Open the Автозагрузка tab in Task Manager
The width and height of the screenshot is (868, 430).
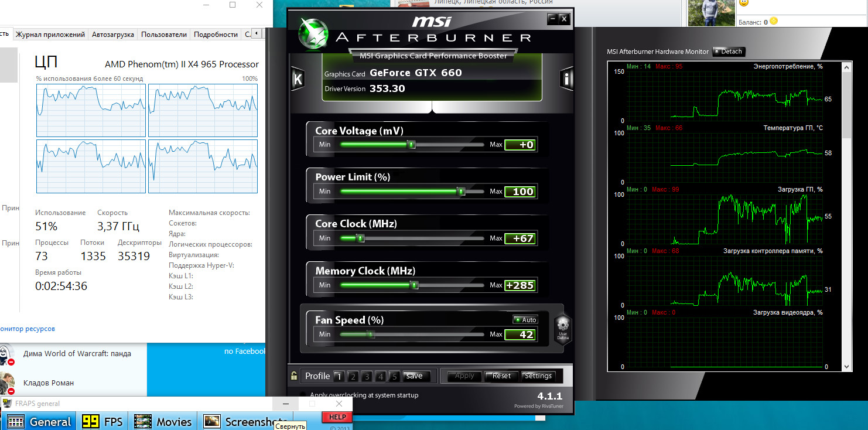click(x=113, y=35)
